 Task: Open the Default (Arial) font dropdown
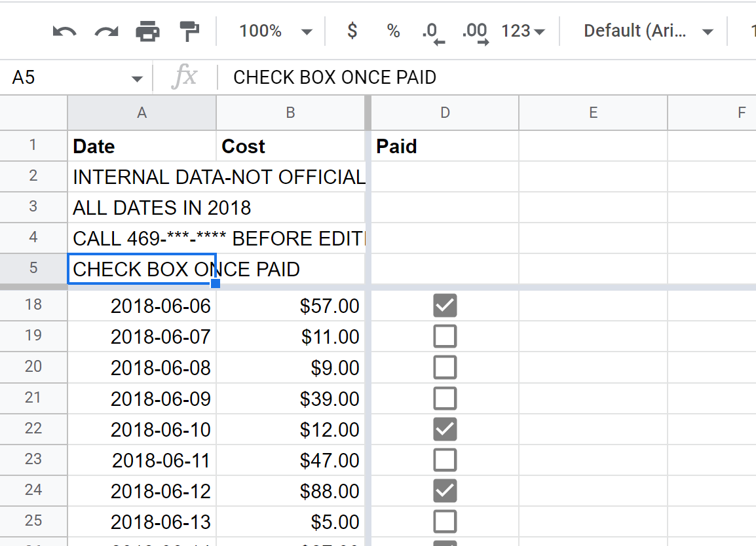[647, 30]
